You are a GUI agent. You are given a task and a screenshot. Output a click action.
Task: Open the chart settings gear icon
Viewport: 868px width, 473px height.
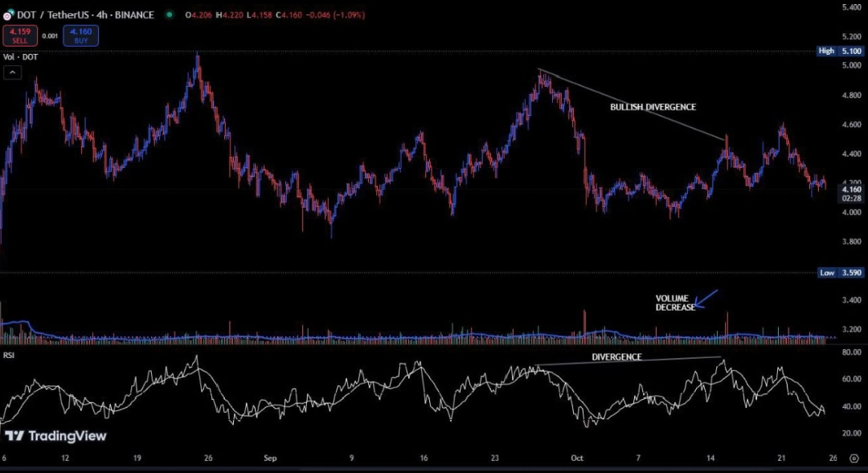(854, 459)
